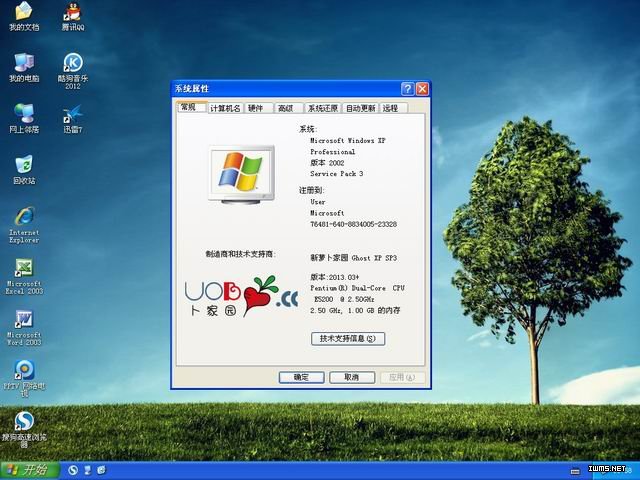This screenshot has height=480, width=640.
Task: Open the Microsoft Excel 2003 shortcut
Action: point(24,276)
